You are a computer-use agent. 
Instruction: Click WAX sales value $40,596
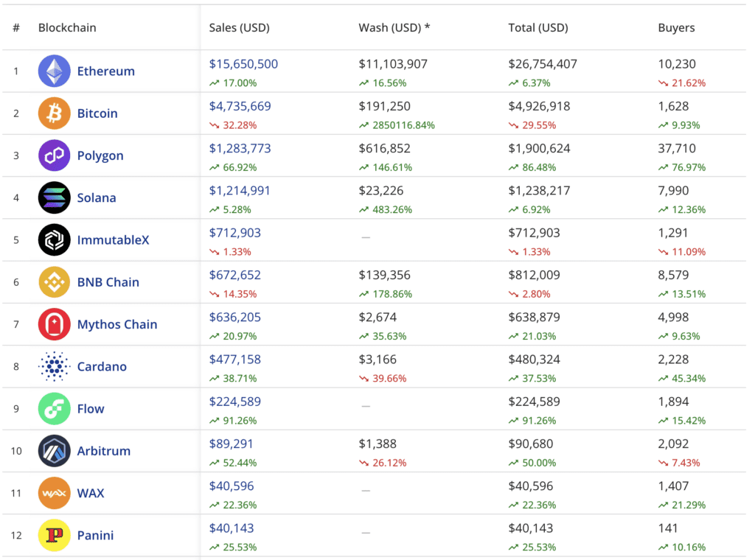coord(231,486)
